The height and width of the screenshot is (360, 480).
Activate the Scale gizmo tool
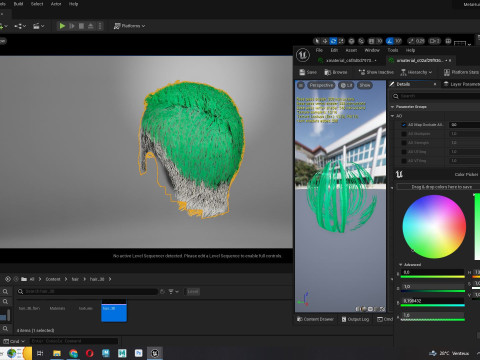tap(341, 41)
